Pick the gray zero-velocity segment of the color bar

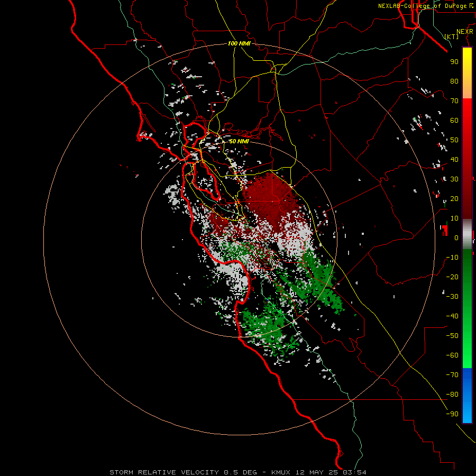pos(467,234)
